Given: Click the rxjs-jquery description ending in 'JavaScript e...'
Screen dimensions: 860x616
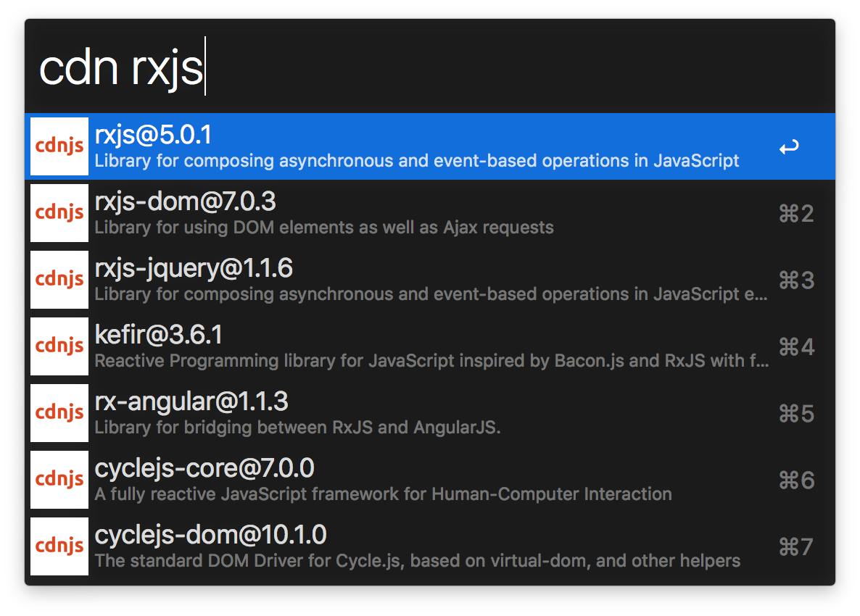Looking at the screenshot, I should click(431, 294).
